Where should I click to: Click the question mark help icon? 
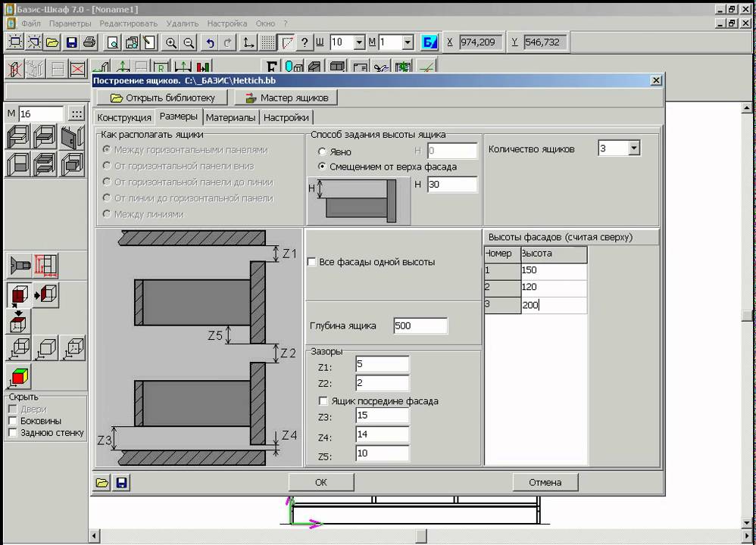305,42
